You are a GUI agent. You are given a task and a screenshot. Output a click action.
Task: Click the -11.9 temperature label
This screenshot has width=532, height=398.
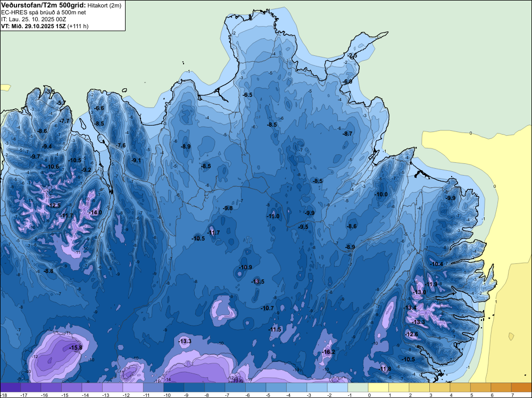tap(431, 285)
